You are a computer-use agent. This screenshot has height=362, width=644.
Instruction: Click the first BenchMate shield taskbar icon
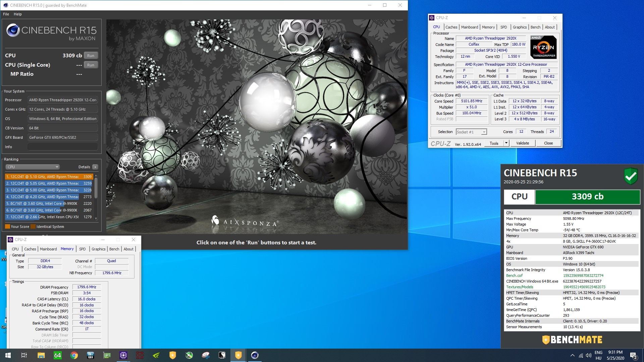pyautogui.click(x=173, y=355)
